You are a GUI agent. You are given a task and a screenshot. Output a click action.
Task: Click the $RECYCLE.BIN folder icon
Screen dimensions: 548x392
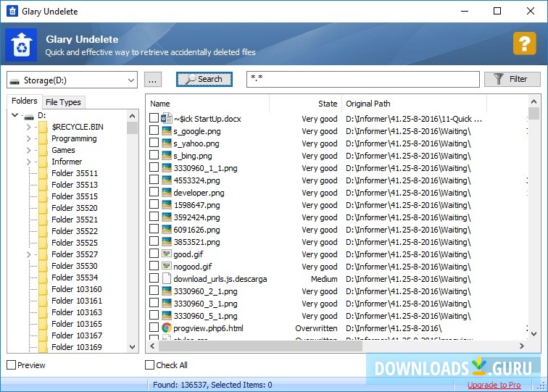pos(43,127)
